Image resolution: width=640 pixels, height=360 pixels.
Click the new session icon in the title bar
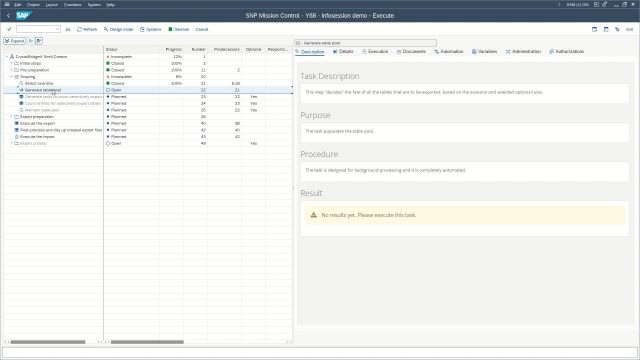click(x=596, y=4)
